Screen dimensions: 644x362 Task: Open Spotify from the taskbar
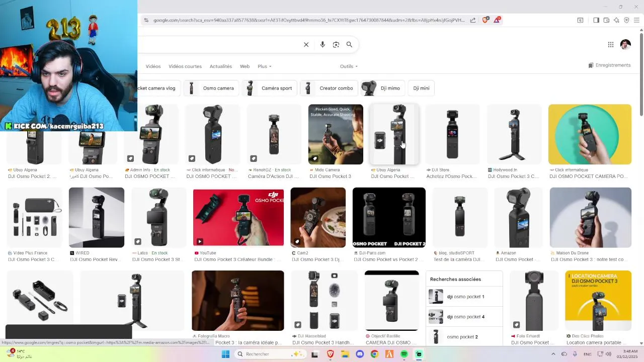click(404, 354)
